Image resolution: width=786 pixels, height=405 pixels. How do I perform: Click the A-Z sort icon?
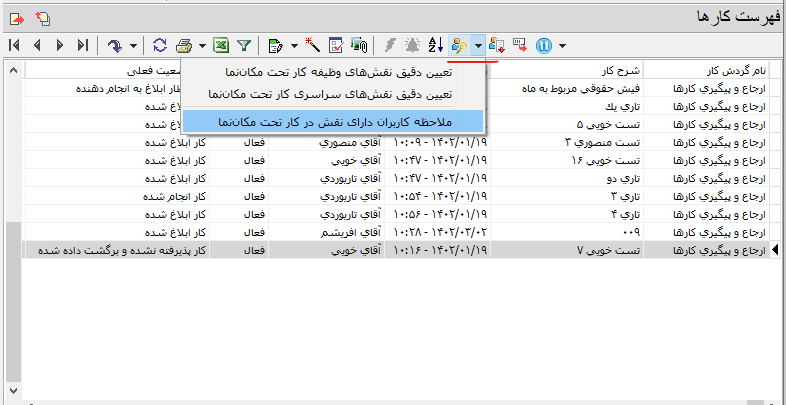click(435, 45)
